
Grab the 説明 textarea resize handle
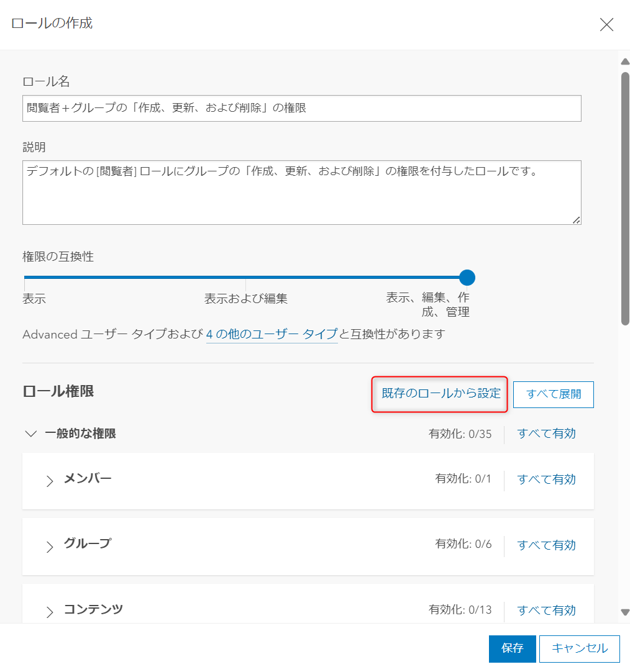[577, 220]
